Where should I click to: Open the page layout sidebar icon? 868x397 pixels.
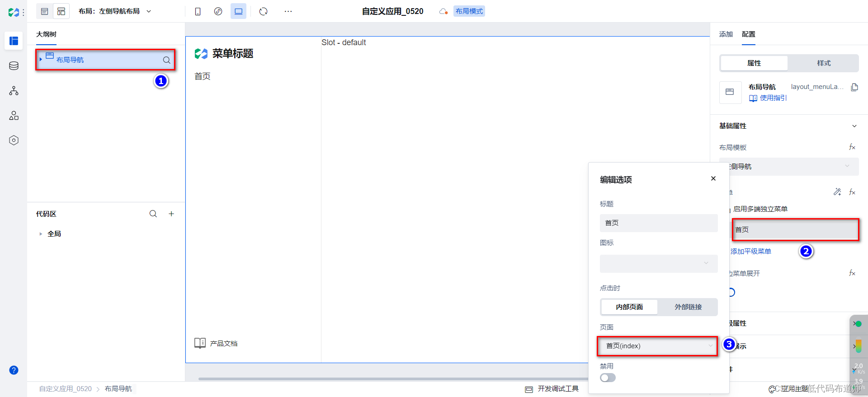tap(14, 41)
